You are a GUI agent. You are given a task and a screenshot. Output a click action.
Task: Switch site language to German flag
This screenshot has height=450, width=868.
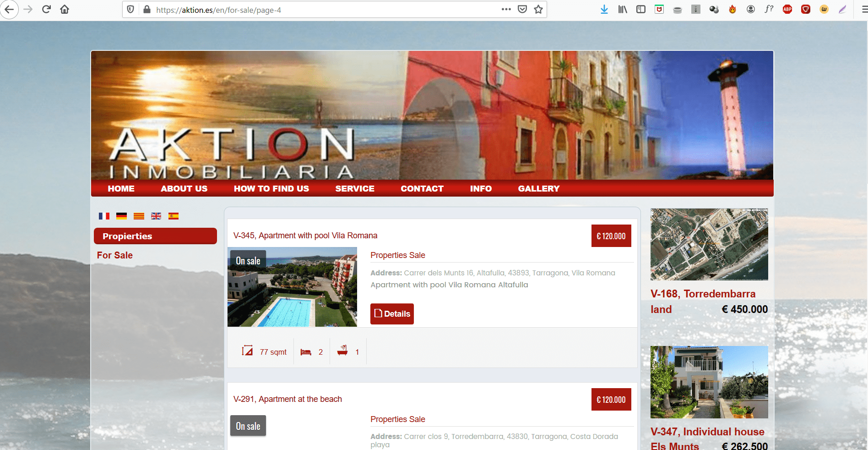coord(121,216)
